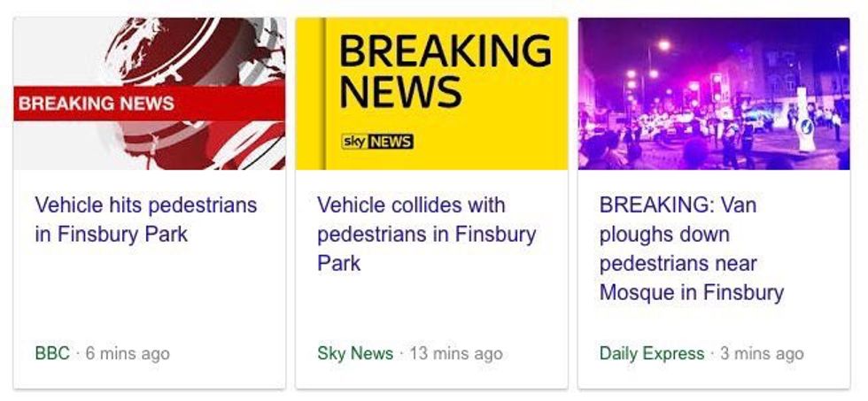Click the BBC source label
The image size is (868, 401).
point(51,353)
